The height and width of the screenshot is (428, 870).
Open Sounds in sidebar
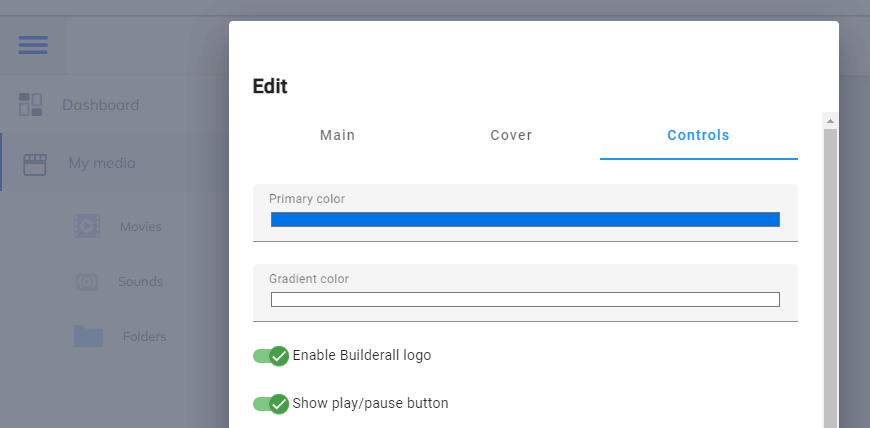tap(140, 281)
